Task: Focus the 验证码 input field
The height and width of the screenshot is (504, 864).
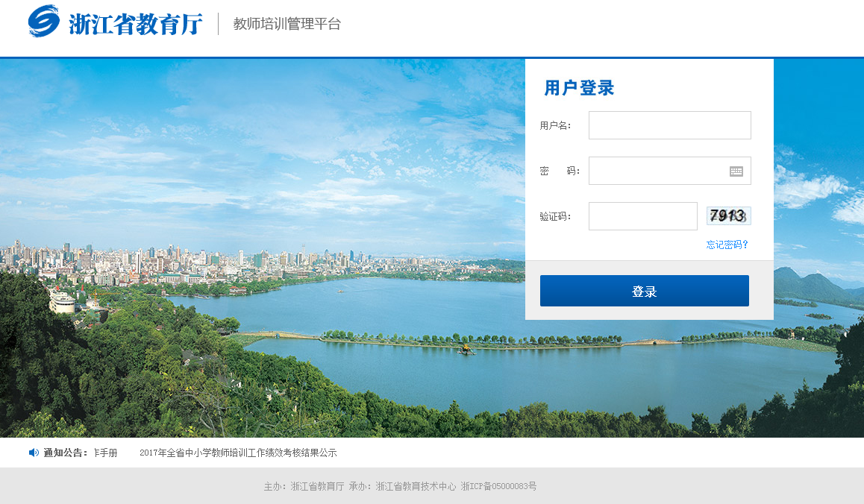Action: tap(642, 216)
